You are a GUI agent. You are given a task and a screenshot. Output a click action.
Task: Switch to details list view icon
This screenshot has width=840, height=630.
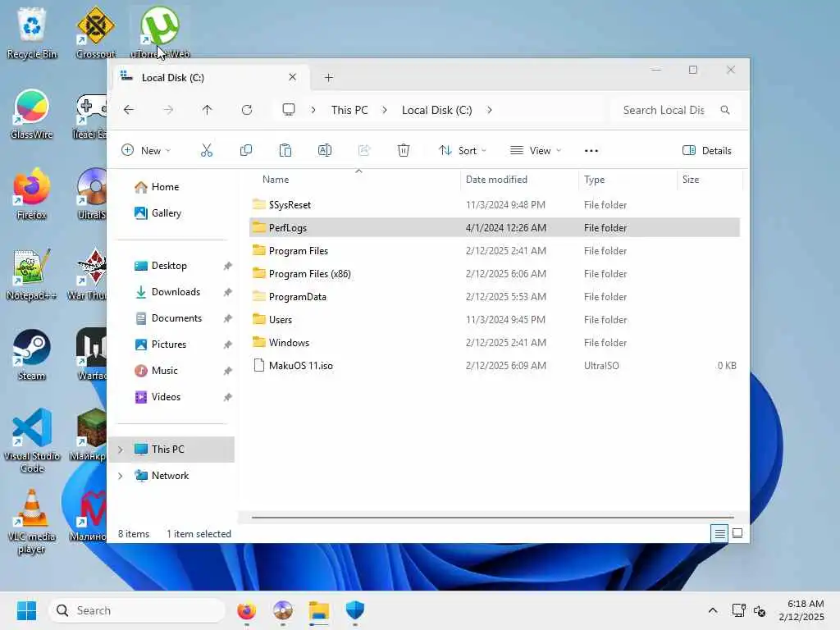(719, 533)
